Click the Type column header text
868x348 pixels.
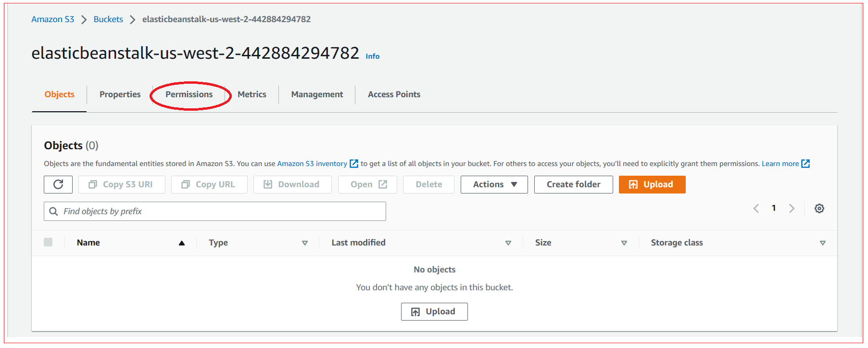click(218, 243)
